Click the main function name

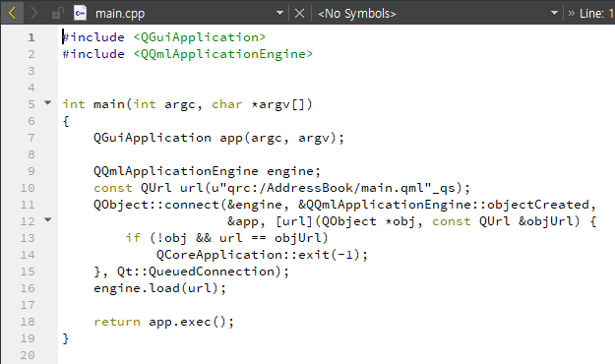point(109,104)
